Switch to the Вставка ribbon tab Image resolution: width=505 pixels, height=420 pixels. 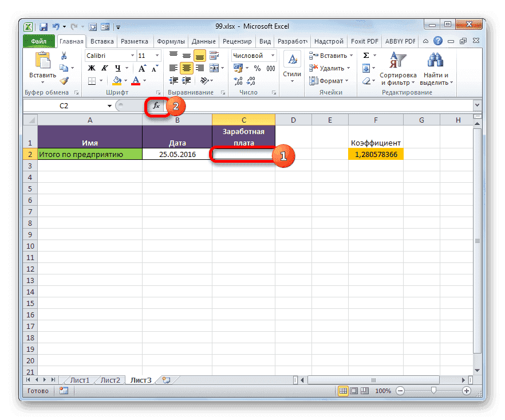[x=101, y=41]
